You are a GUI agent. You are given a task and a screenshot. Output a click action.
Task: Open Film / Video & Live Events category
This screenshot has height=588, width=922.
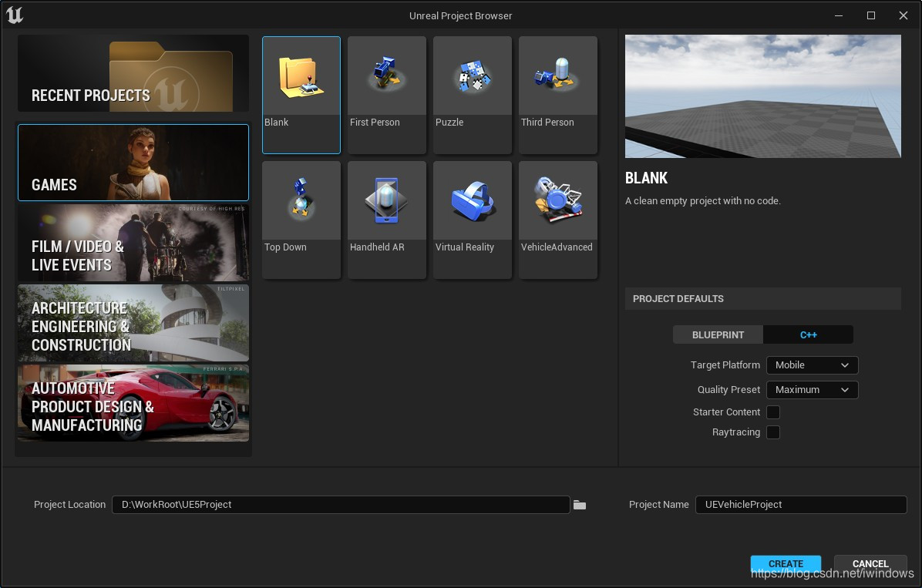tap(133, 243)
